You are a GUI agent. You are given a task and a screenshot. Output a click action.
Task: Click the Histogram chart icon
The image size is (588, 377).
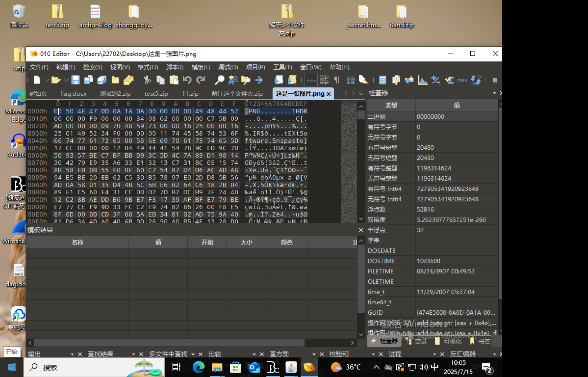click(x=422, y=80)
